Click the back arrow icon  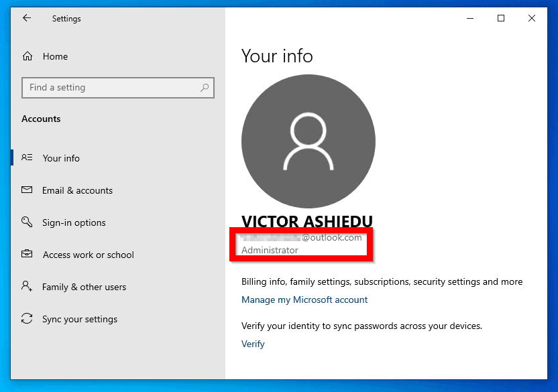tap(25, 18)
